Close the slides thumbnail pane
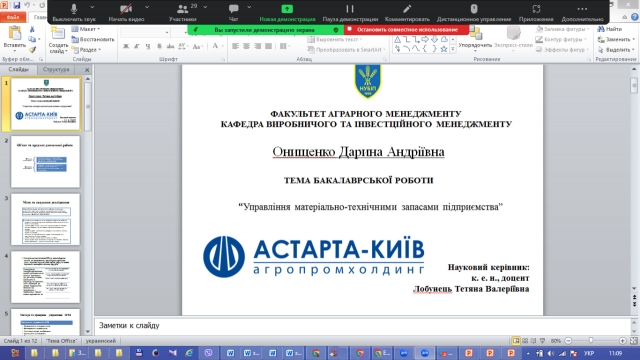 87,70
